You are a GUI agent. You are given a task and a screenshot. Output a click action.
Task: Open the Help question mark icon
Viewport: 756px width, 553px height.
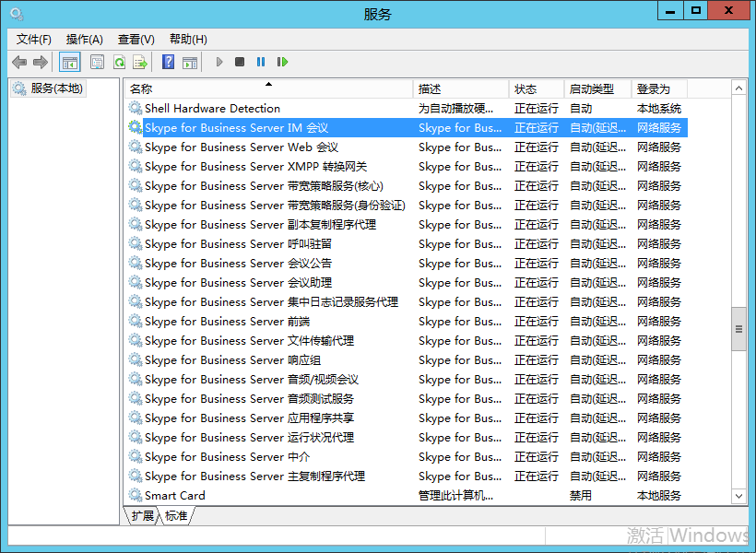pyautogui.click(x=169, y=62)
